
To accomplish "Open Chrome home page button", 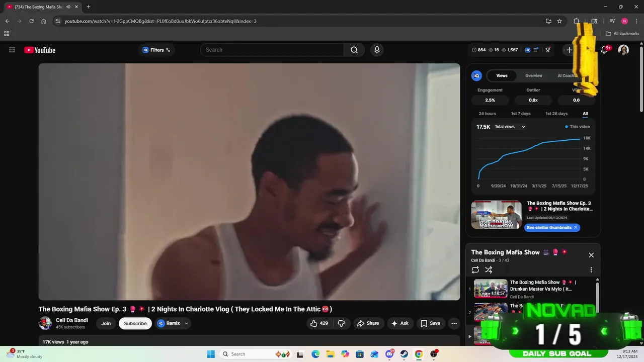I will click(44, 21).
